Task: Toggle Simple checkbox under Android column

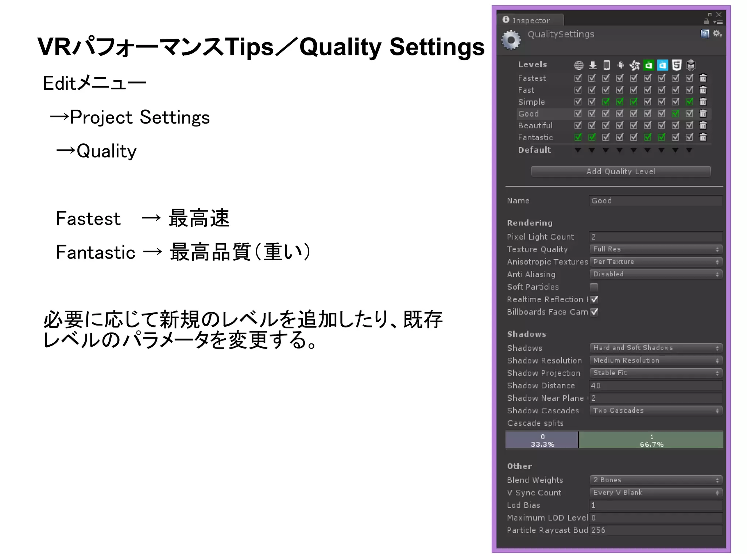Action: (x=620, y=102)
